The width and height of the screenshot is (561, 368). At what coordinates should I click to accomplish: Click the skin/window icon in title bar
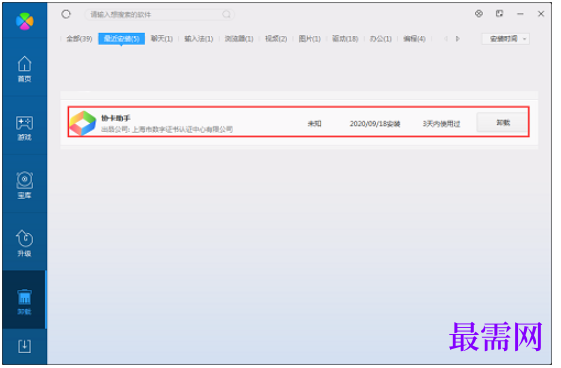[x=499, y=14]
